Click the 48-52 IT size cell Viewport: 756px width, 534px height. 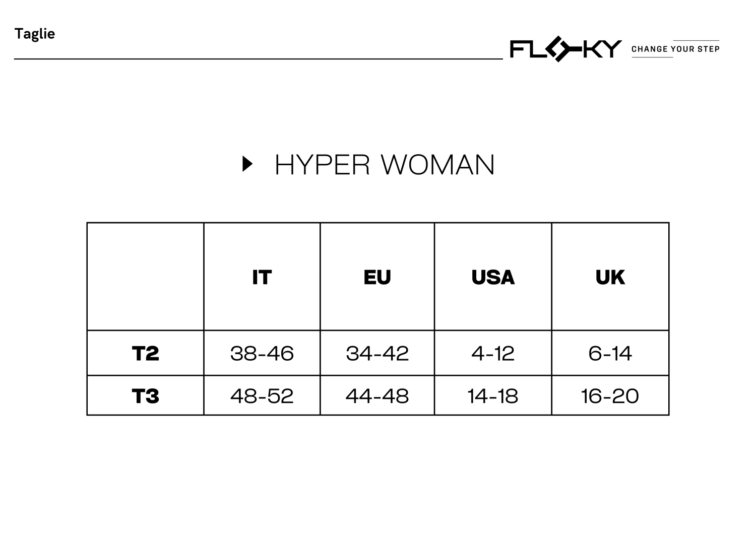(262, 396)
